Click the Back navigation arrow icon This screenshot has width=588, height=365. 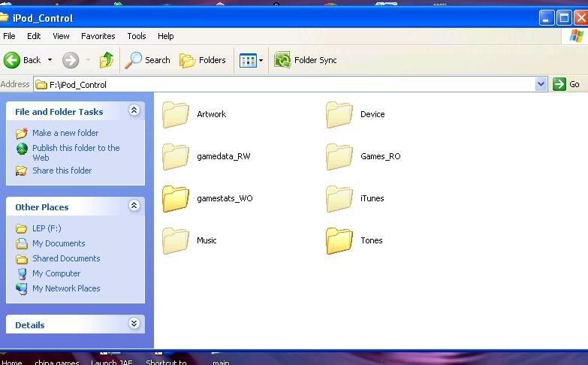(x=12, y=60)
